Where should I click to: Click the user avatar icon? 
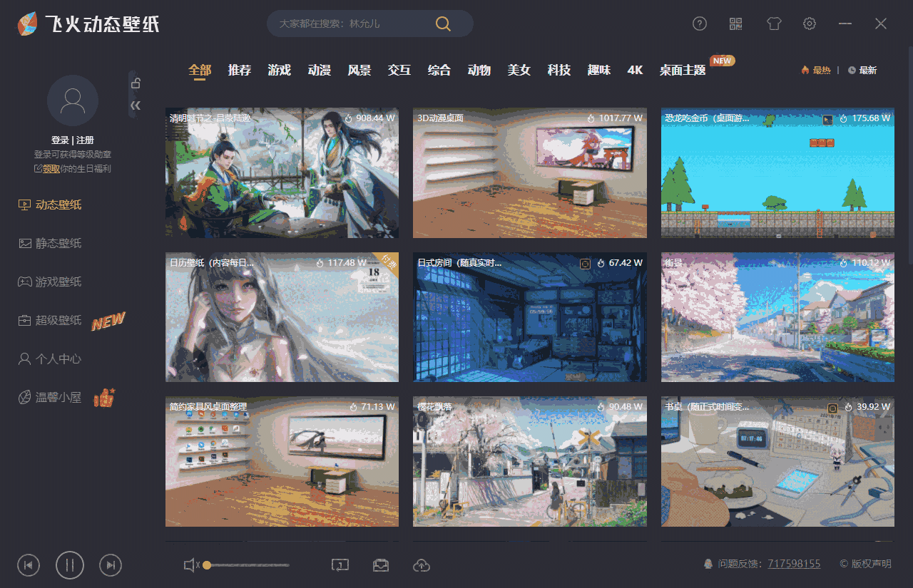tap(73, 100)
